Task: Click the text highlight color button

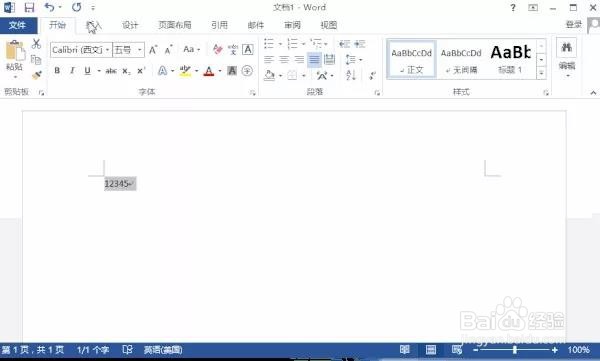Action: [185, 71]
